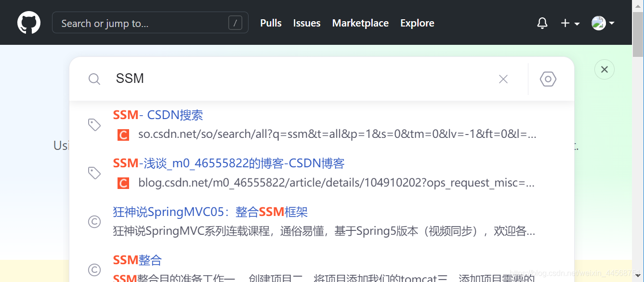Open the hexagon settings icon

point(548,79)
